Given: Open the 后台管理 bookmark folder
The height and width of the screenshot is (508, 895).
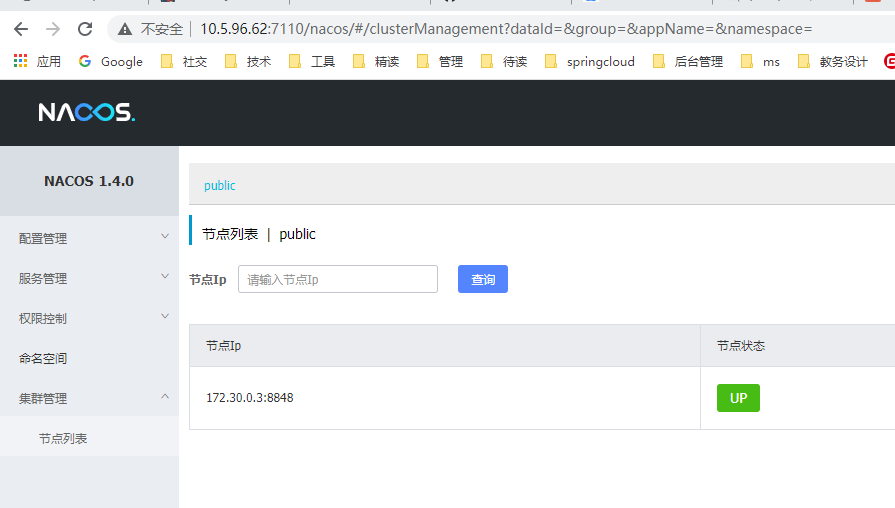Looking at the screenshot, I should (x=688, y=62).
